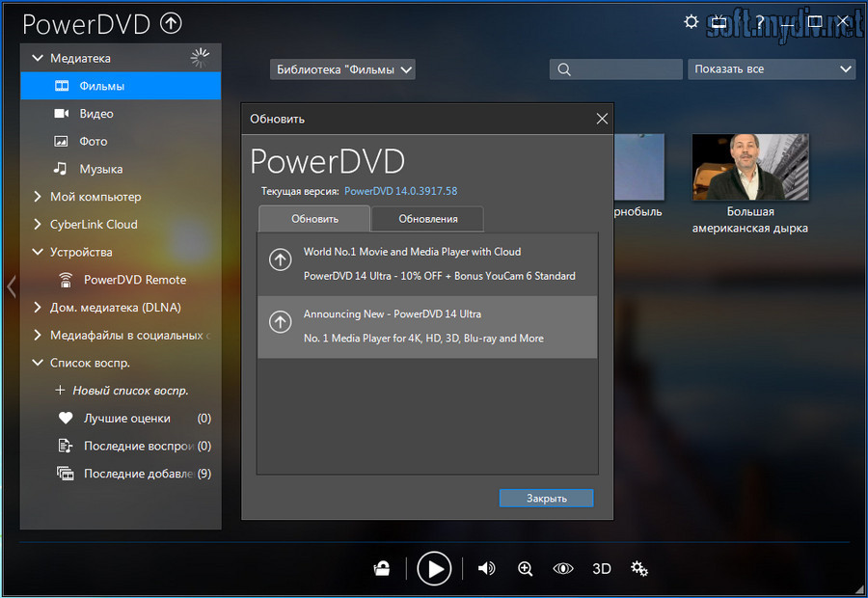
Task: Expand CyberLink Cloud node
Action: [37, 224]
